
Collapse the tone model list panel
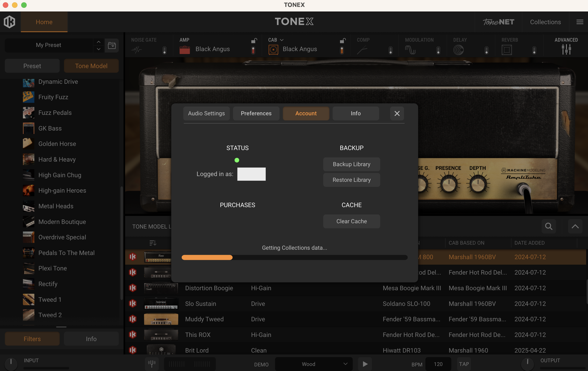click(575, 226)
